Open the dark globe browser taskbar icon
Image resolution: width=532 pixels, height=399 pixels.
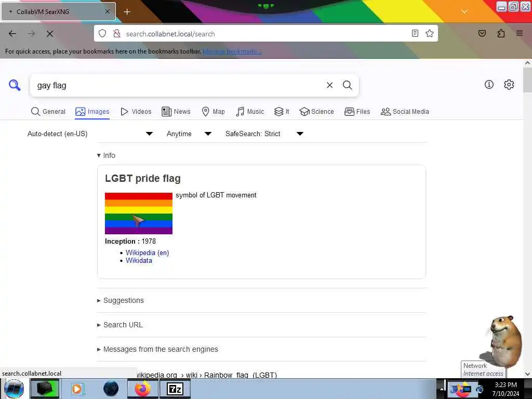click(111, 389)
